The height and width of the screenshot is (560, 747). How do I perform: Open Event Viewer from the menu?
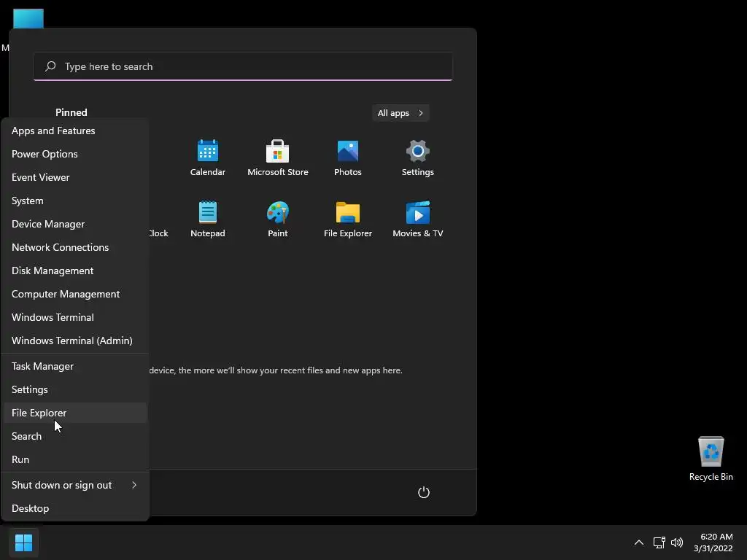click(x=75, y=177)
